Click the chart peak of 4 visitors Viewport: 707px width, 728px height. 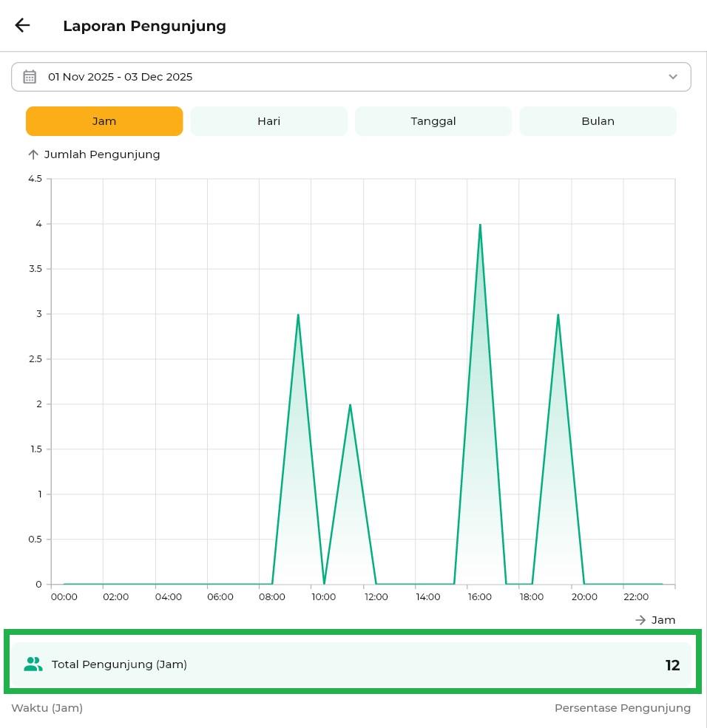480,225
